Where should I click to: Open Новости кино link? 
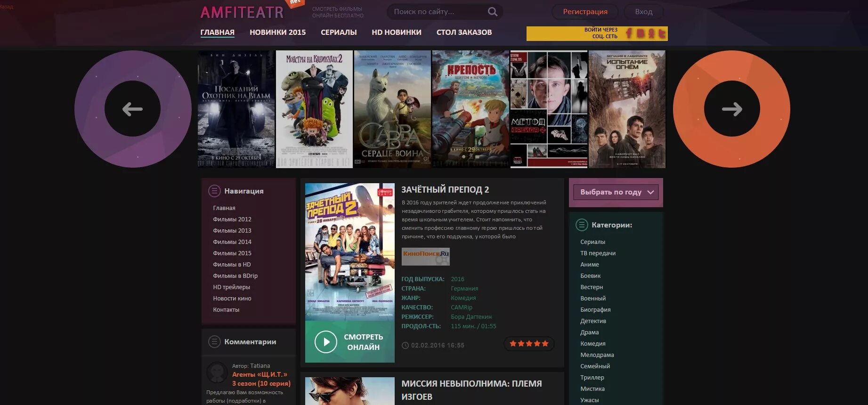(x=232, y=299)
